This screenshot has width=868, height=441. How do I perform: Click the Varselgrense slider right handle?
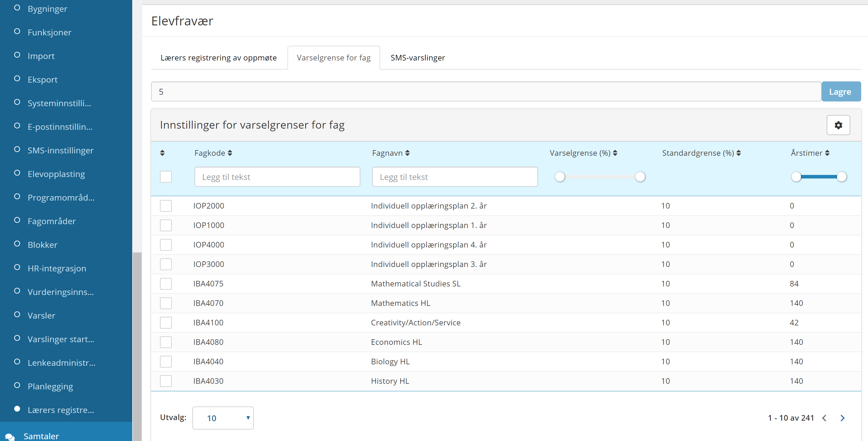(640, 176)
